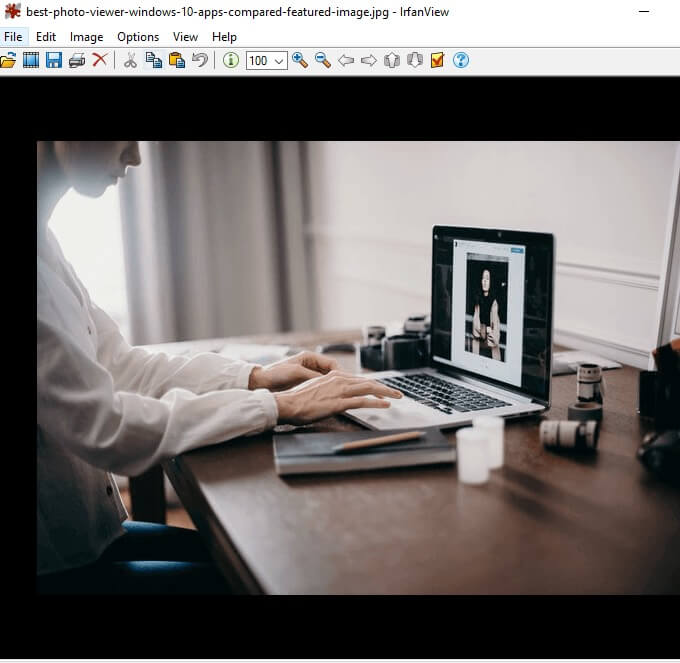Open the image Information icon
Viewport: 680px width, 663px height.
(231, 60)
